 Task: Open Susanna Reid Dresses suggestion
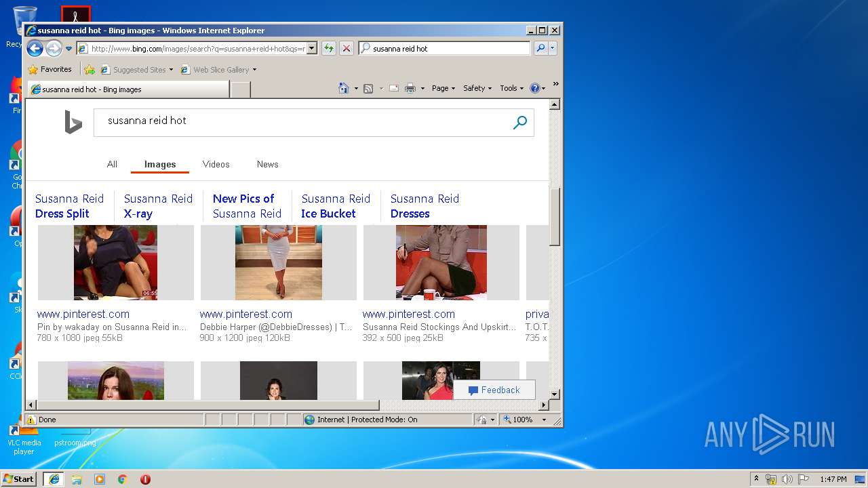(425, 206)
